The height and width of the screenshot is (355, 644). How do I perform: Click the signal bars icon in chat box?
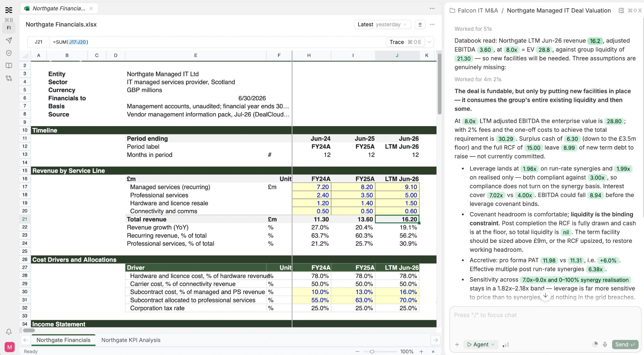(506, 345)
